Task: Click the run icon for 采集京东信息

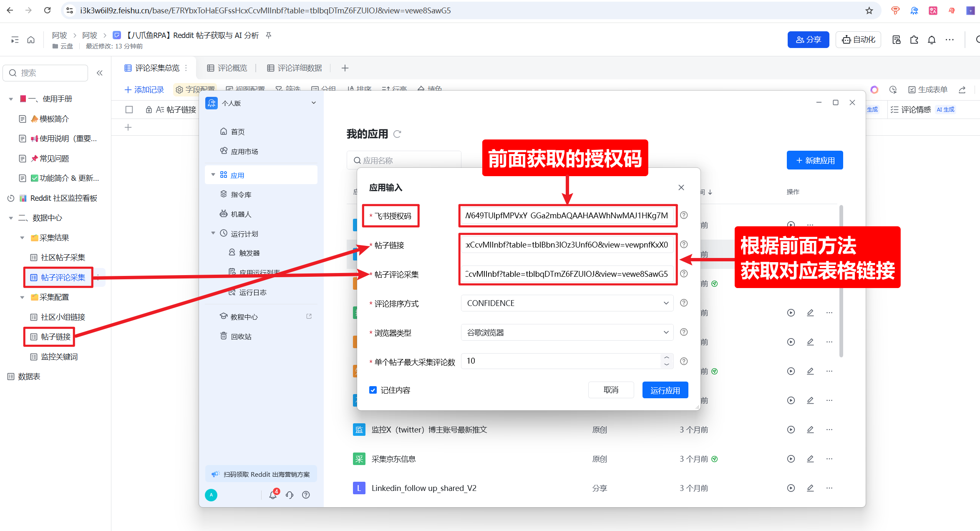Action: tap(791, 459)
